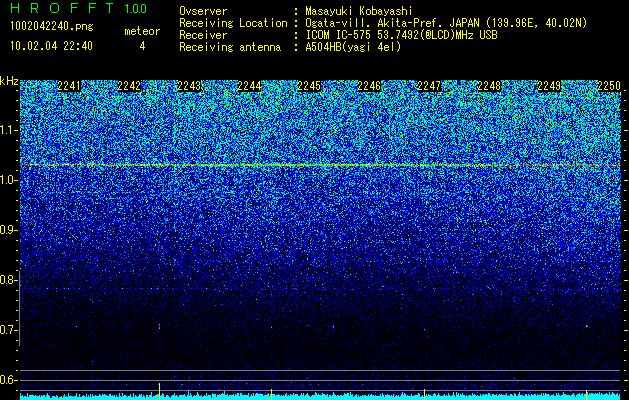This screenshot has height=400, width=629.
Task: Click the yellow meteor tick before 2250
Action: click(x=586, y=394)
